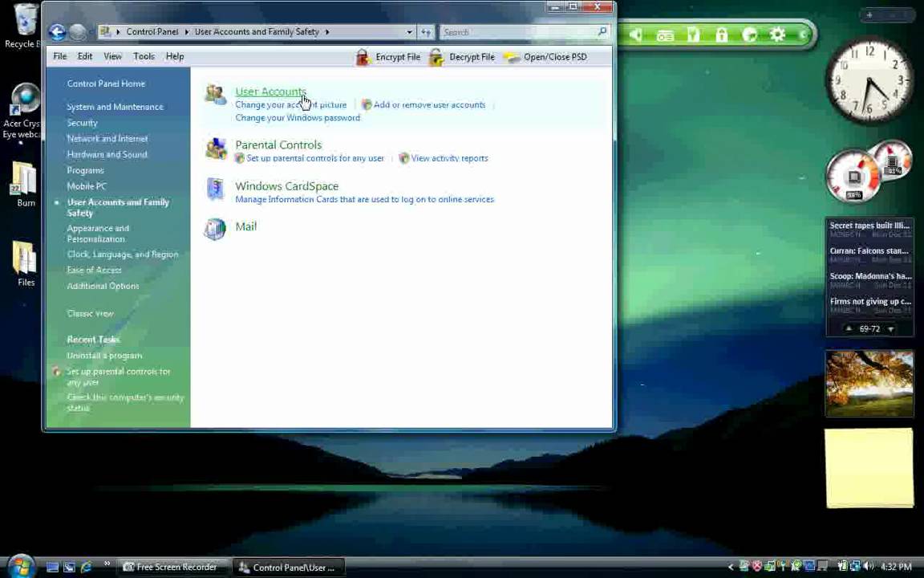Switch to Classic View

point(90,314)
